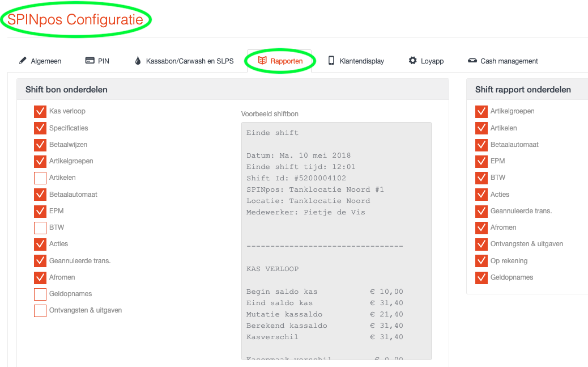Click 'Einde shift tijd: 12:01' line
Image resolution: width=588 pixels, height=367 pixels.
[301, 167]
